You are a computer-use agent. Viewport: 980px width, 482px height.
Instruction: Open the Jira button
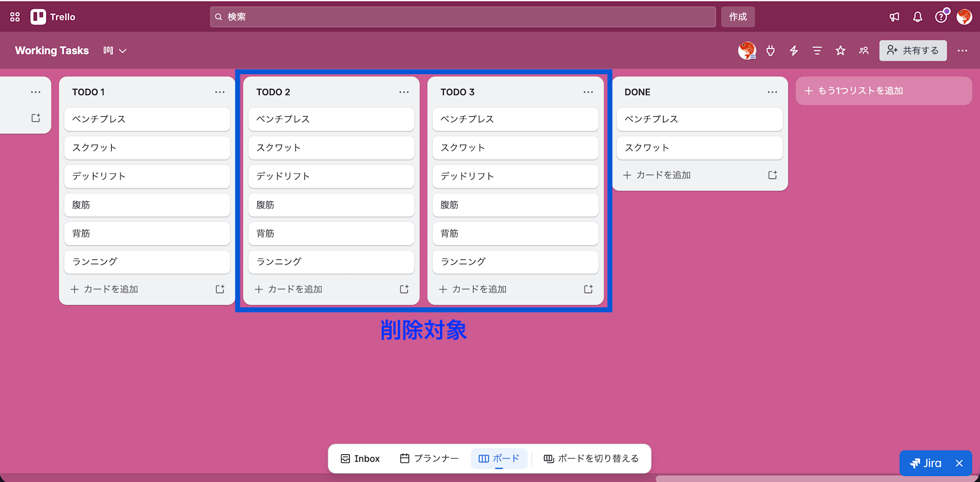pos(926,463)
